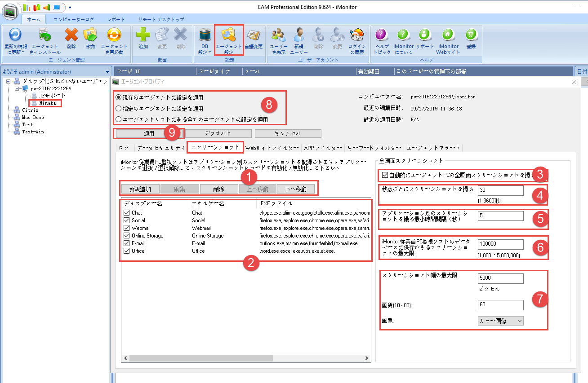Image resolution: width=588 pixels, height=383 pixels.
Task: Click the エージェント設定 (Agent Settings) icon
Action: [x=229, y=35]
